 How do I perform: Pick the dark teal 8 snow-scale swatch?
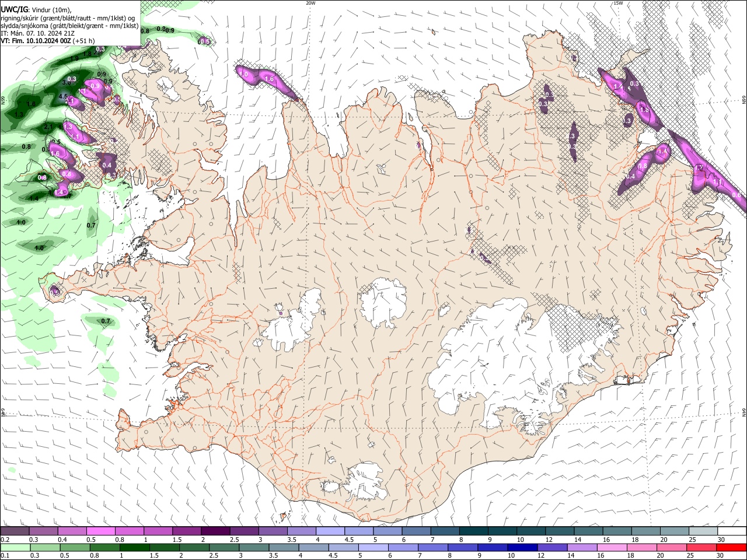click(x=473, y=531)
